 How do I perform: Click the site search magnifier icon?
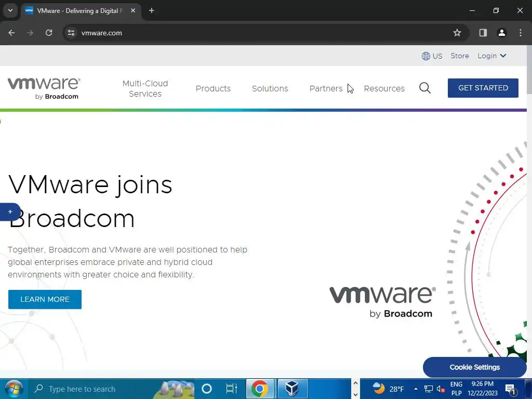pos(425,88)
